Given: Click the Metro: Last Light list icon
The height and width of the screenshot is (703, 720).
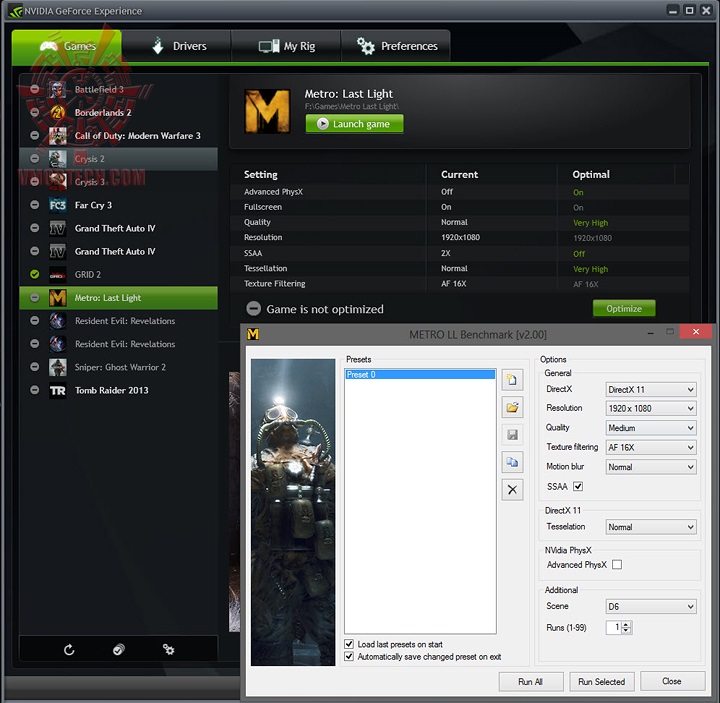Looking at the screenshot, I should [57, 298].
